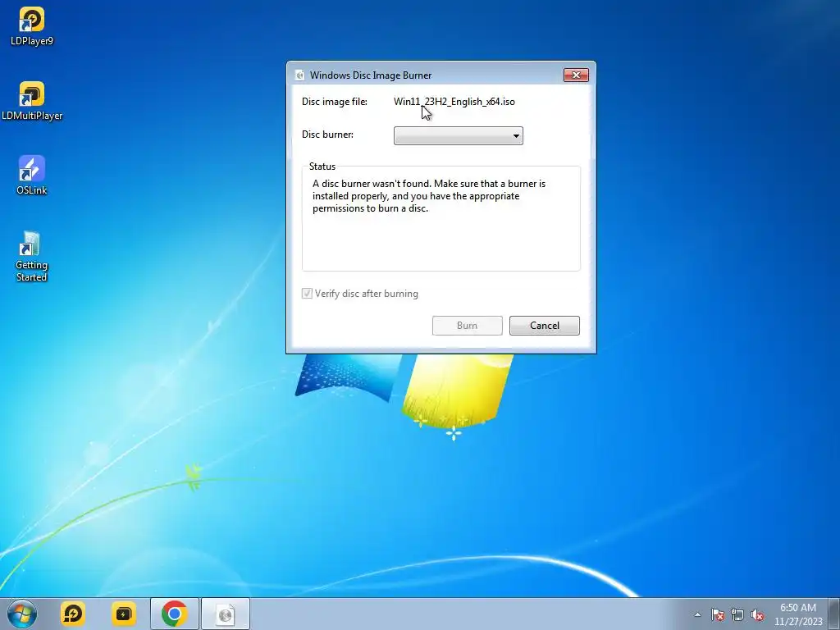This screenshot has width=840, height=630.
Task: Click the muted volume tray icon
Action: [757, 614]
